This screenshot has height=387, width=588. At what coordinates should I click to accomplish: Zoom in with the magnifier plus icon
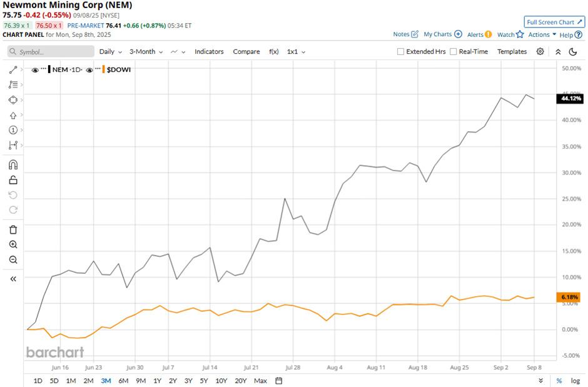click(x=13, y=244)
